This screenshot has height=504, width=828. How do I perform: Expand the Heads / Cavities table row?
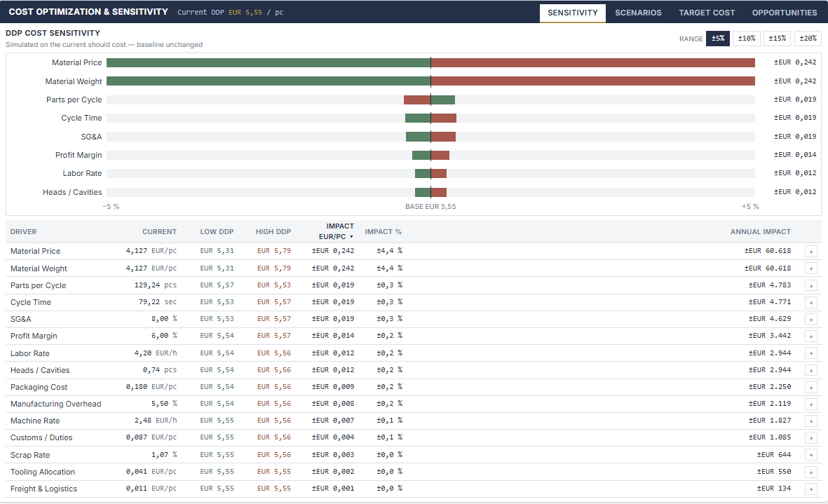(x=811, y=371)
